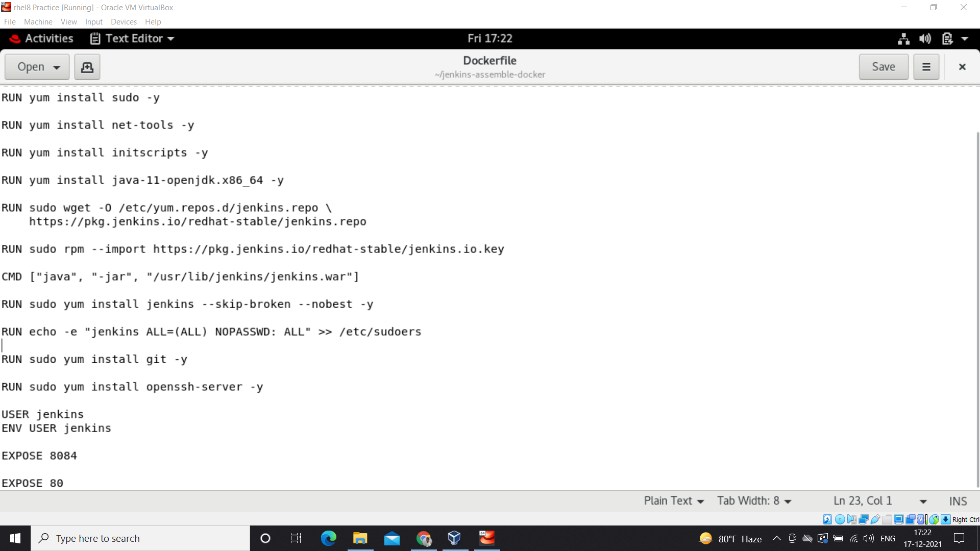Toggle the Activities overview
The height and width of the screenshot is (551, 980).
[41, 38]
